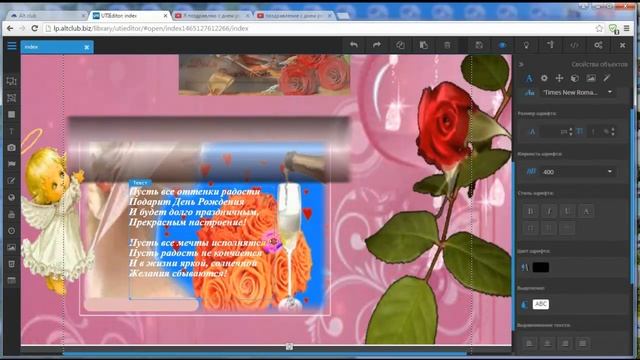
Task: Reload the page in the browser
Action: coord(35,28)
